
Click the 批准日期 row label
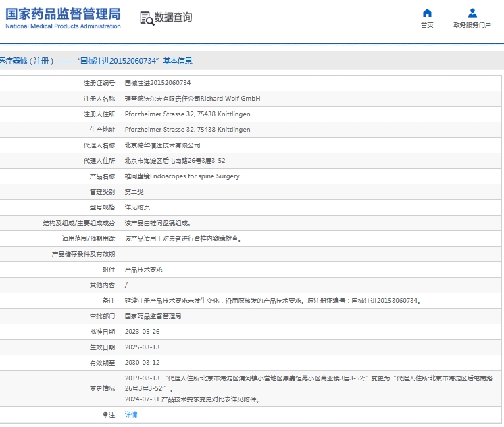(x=102, y=332)
